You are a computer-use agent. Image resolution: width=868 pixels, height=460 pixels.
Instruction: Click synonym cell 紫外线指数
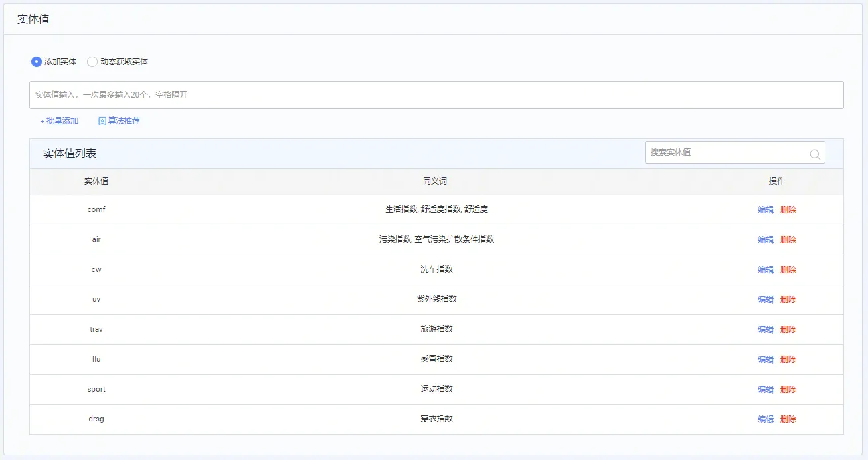click(436, 299)
